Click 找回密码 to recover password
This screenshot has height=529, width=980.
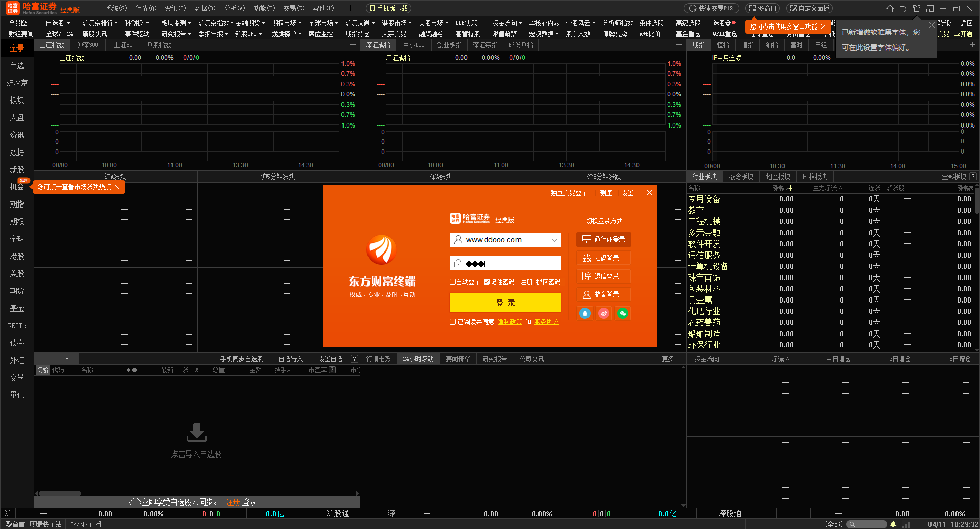click(548, 282)
